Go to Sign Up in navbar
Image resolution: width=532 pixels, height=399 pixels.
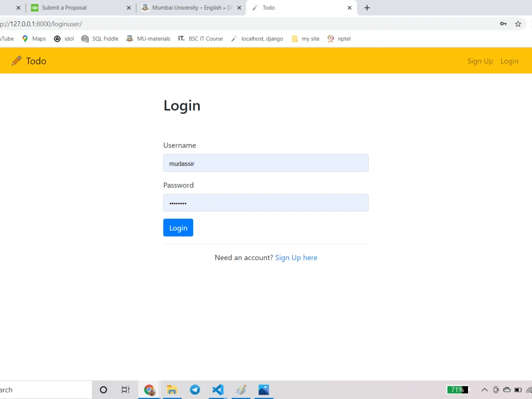click(x=480, y=61)
